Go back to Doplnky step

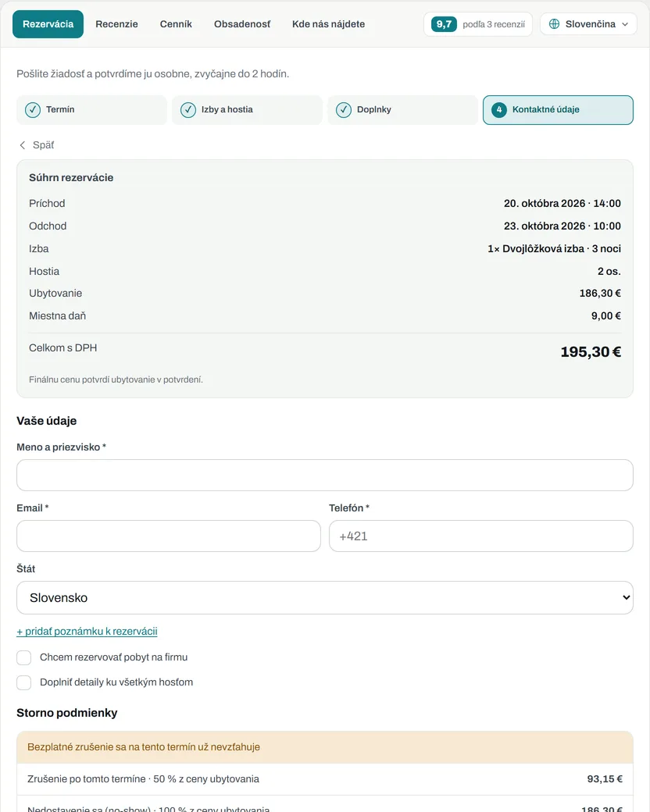coord(403,110)
